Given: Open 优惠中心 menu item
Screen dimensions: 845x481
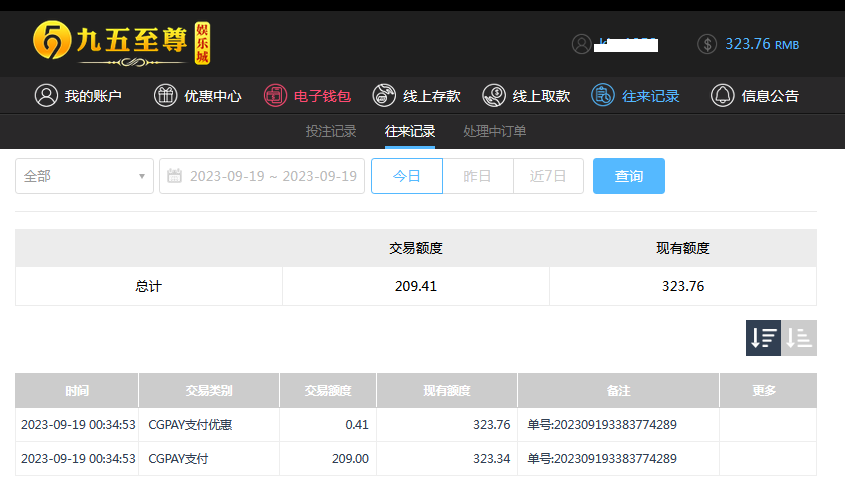Looking at the screenshot, I should 213,96.
